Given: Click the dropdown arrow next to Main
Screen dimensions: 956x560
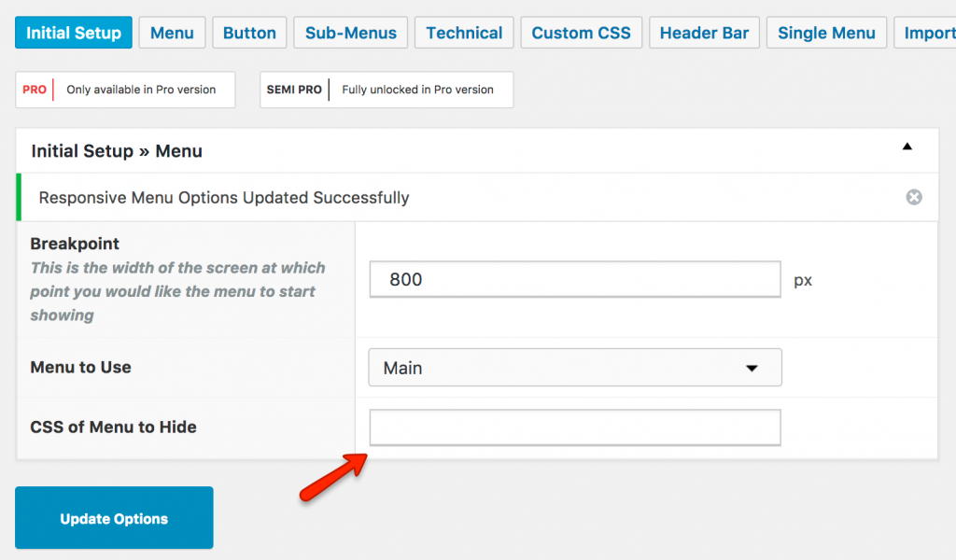Looking at the screenshot, I should (752, 367).
